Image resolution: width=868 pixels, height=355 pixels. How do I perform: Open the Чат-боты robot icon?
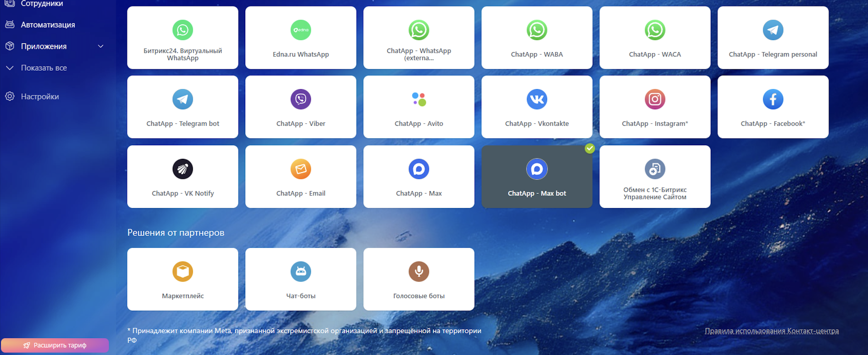point(301,272)
